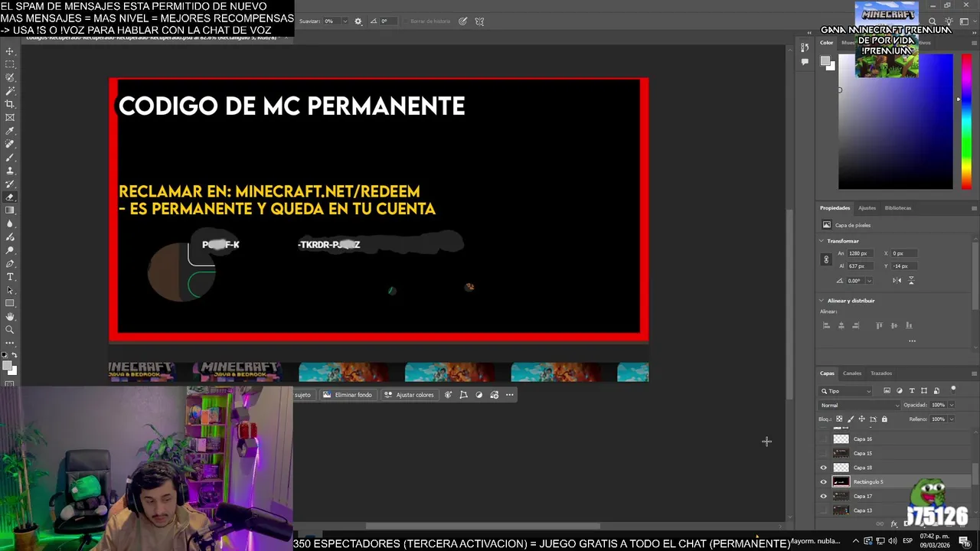Show the Capa 16 layer
The width and height of the screenshot is (980, 551).
tap(824, 439)
